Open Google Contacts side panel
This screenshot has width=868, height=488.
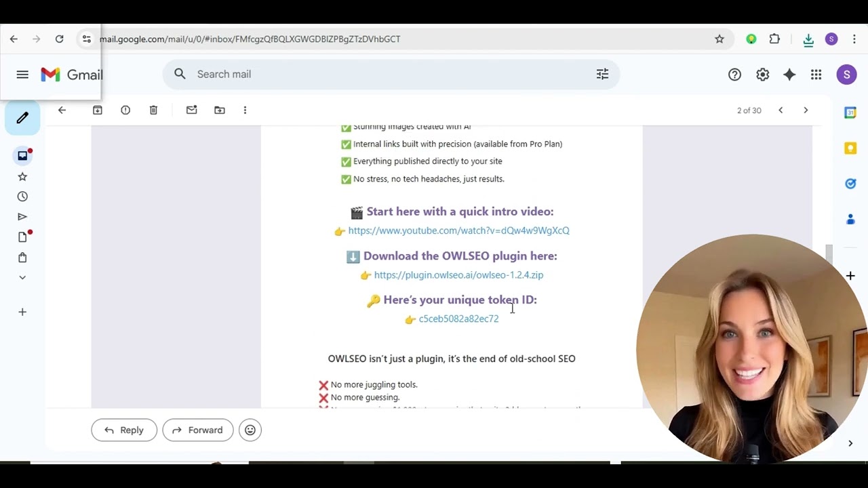point(850,219)
